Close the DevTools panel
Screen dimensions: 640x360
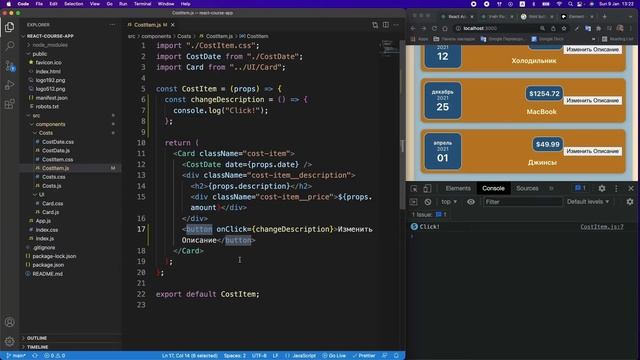pyautogui.click(x=631, y=188)
